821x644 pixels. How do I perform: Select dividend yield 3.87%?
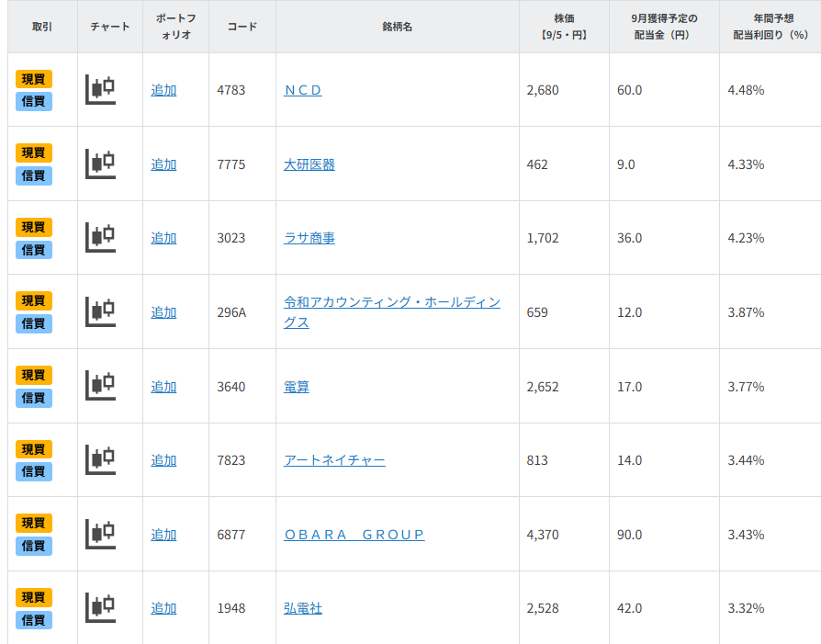tap(746, 312)
